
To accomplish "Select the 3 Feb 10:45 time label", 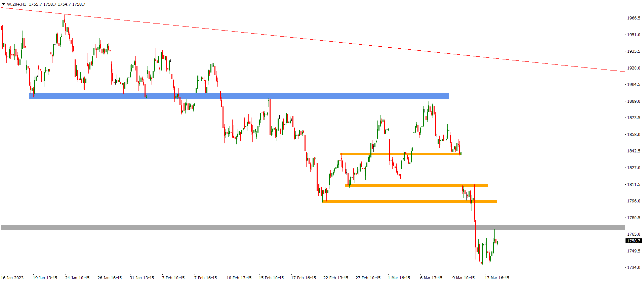I will tap(173, 278).
